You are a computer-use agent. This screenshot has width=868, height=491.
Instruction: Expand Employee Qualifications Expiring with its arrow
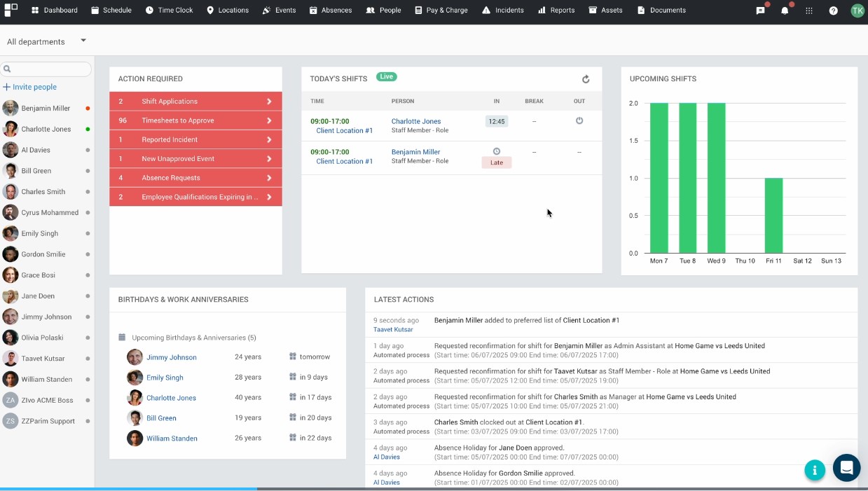(x=269, y=197)
